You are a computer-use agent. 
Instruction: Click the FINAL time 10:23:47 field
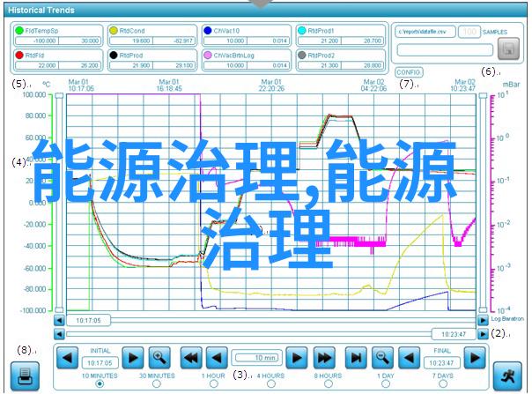pos(441,363)
